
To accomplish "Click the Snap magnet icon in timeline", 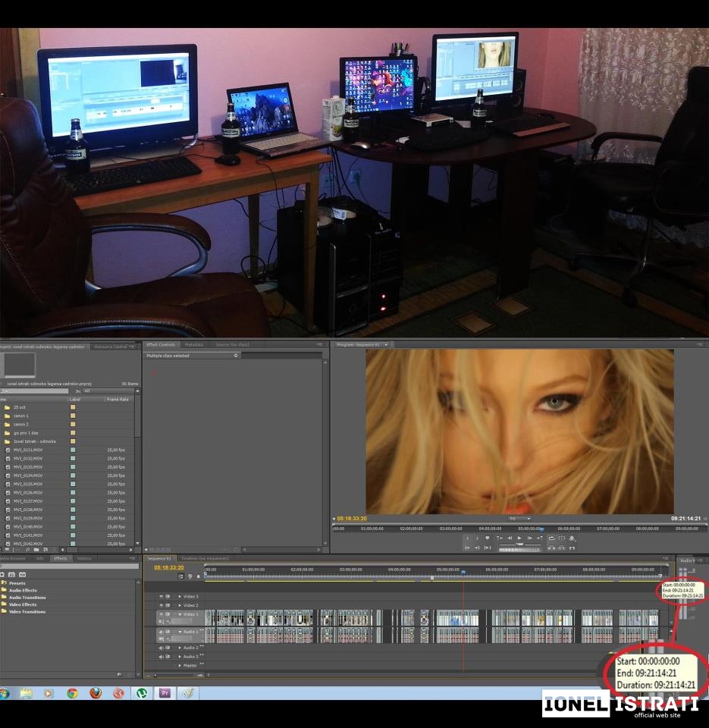I will pos(180,576).
